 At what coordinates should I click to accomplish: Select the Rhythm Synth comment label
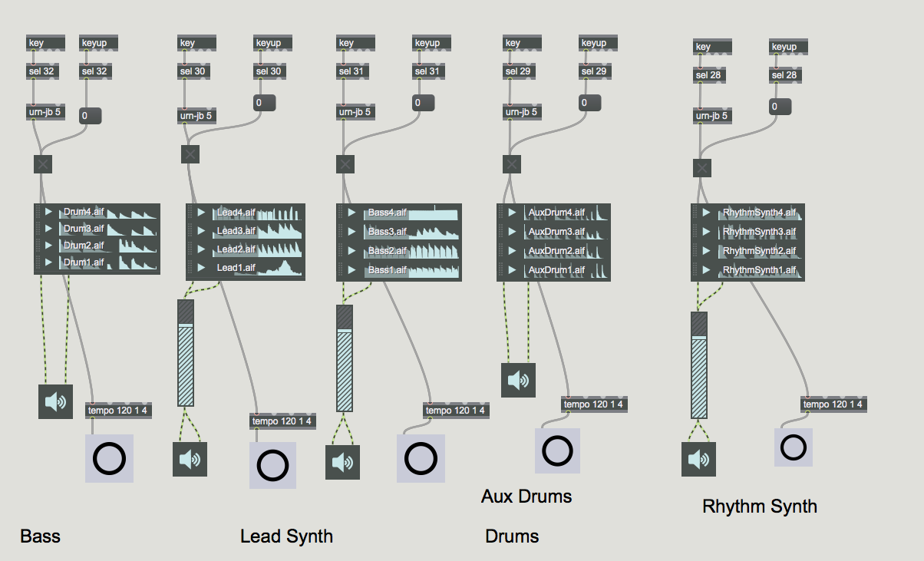click(x=760, y=507)
